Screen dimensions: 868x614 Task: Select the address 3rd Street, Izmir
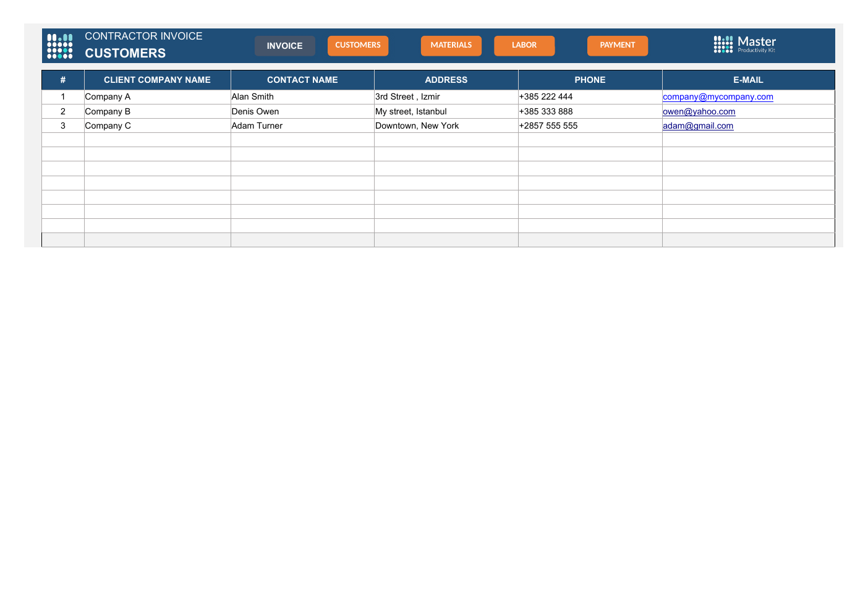tap(446, 96)
